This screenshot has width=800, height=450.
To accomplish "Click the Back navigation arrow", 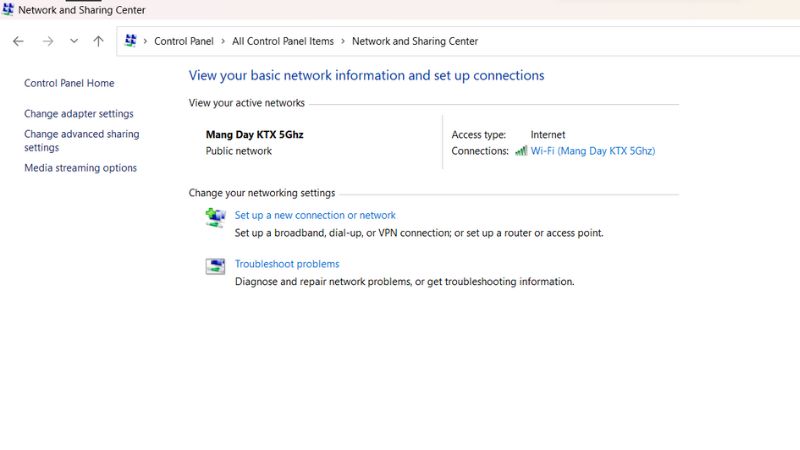I will [x=18, y=41].
